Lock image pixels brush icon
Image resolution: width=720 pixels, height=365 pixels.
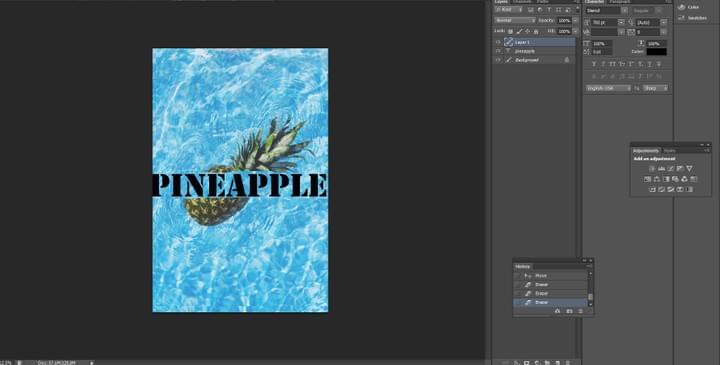[x=519, y=31]
